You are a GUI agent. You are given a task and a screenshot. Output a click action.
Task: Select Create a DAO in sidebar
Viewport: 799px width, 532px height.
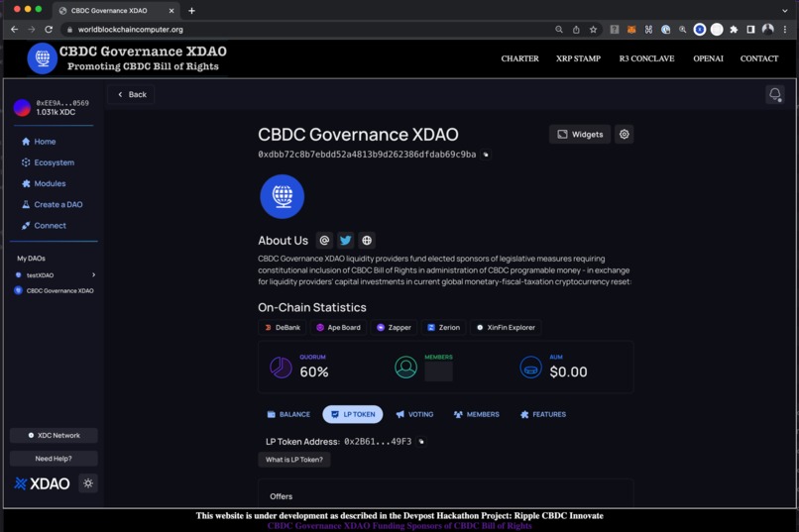coord(52,205)
